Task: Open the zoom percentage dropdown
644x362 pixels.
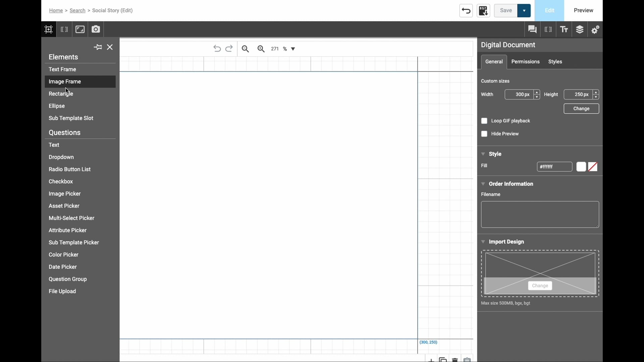Action: click(x=293, y=49)
